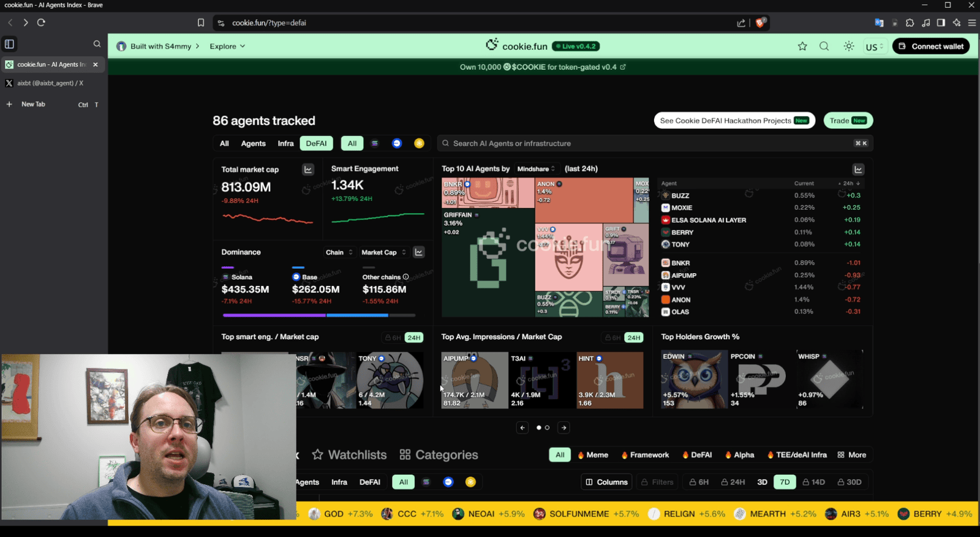This screenshot has height=537, width=980.
Task: Filter top panel by yellow BNB chain icon
Action: coord(419,143)
